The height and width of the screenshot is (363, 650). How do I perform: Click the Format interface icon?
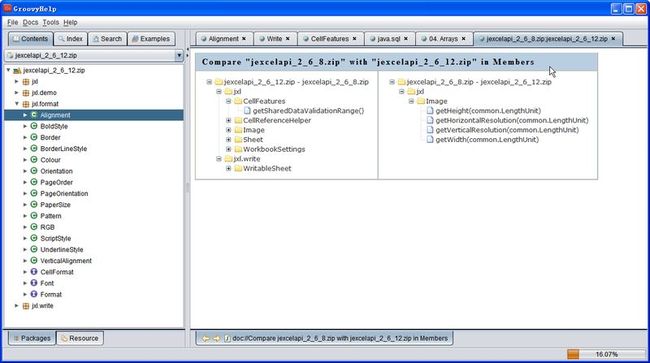click(34, 294)
